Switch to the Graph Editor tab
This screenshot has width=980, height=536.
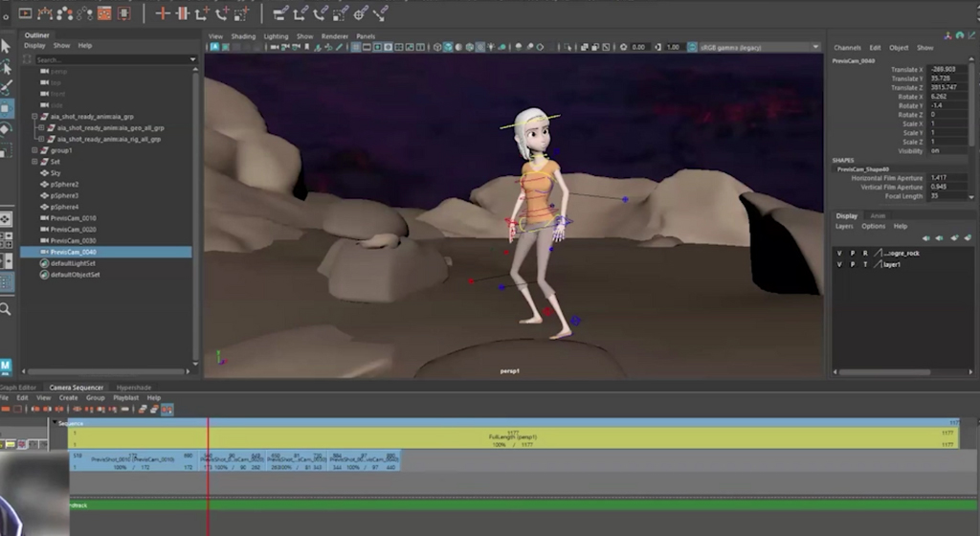pos(19,387)
